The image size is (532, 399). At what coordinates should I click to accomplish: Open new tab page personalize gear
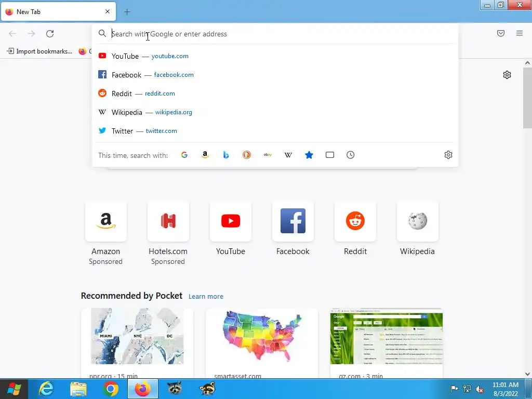507,75
